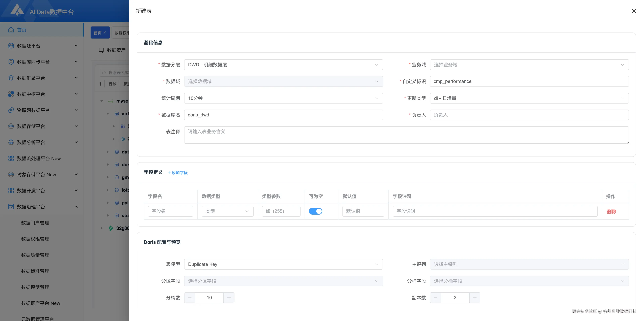The image size is (644, 321).
Task: Click the 首页 home icon in sidebar
Action: [x=11, y=29]
